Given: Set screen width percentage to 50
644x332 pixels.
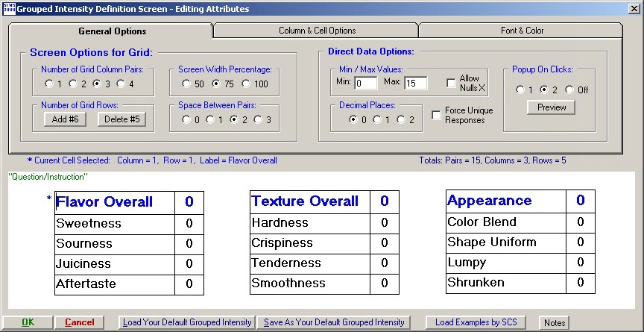Looking at the screenshot, I should pos(186,84).
